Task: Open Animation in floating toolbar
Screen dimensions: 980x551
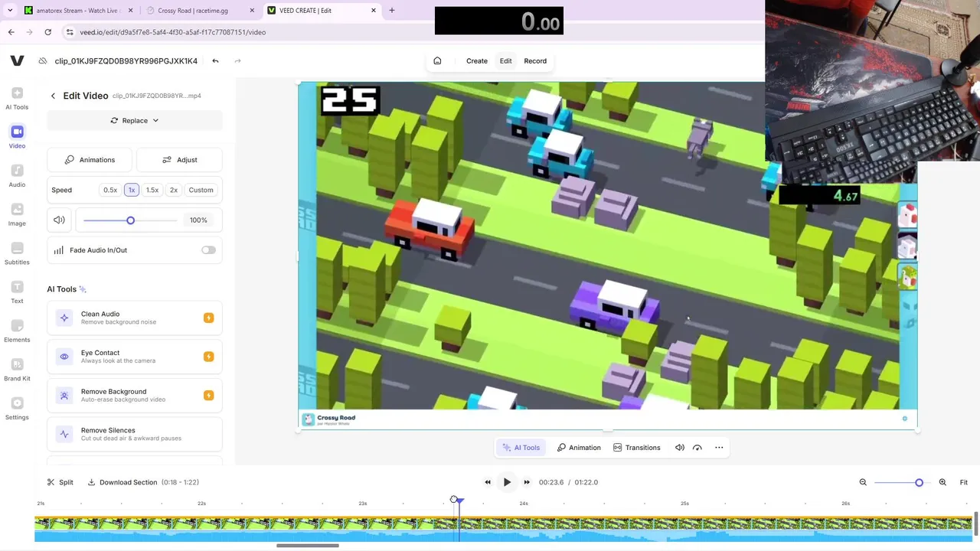Action: click(x=579, y=448)
